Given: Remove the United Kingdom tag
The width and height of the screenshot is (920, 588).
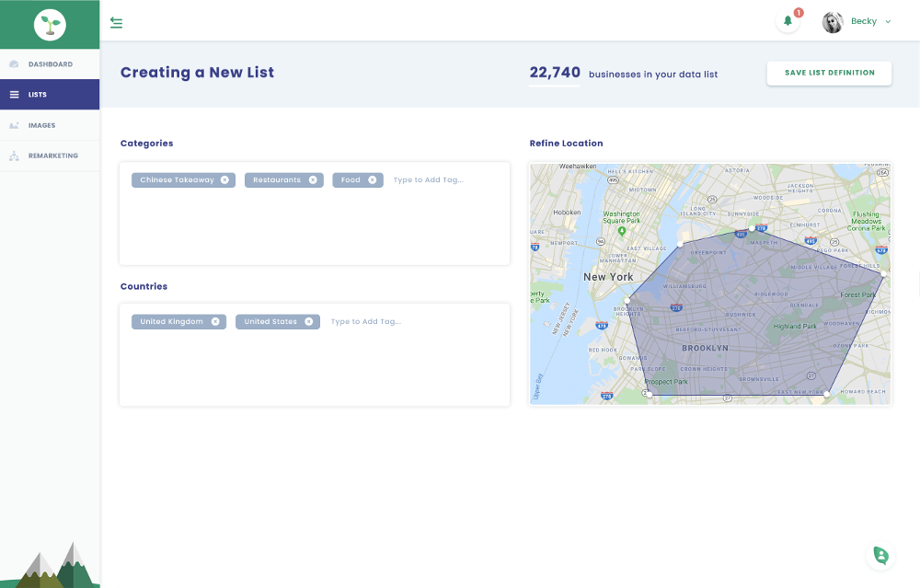Looking at the screenshot, I should click(215, 321).
